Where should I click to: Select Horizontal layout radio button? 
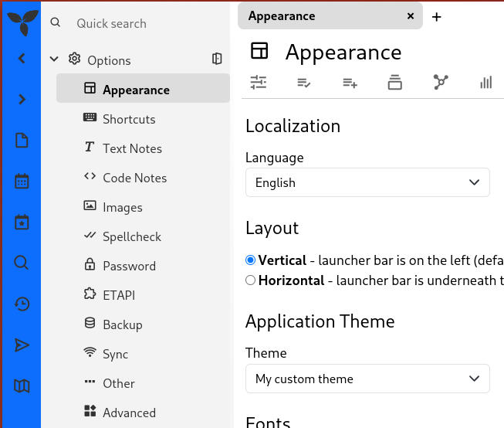pyautogui.click(x=250, y=280)
